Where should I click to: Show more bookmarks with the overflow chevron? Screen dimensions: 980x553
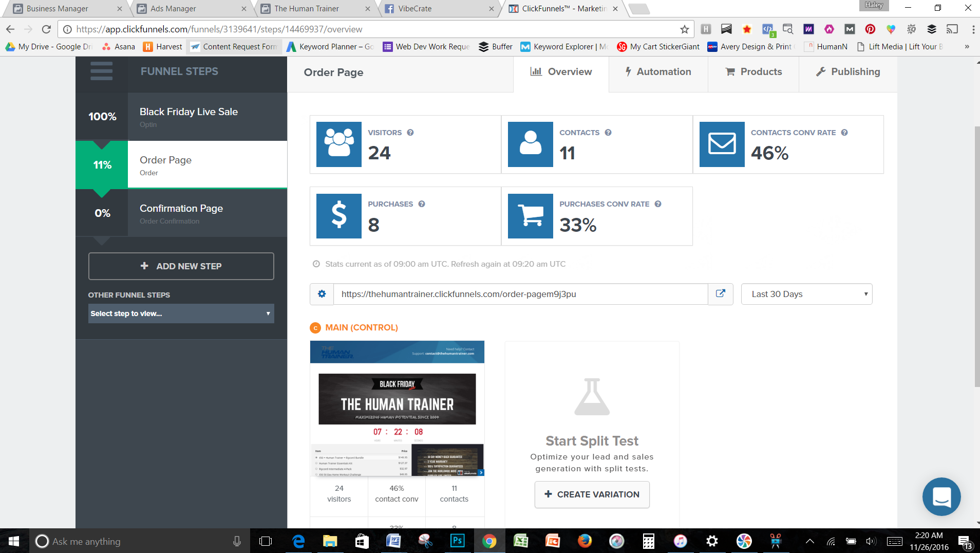[967, 47]
